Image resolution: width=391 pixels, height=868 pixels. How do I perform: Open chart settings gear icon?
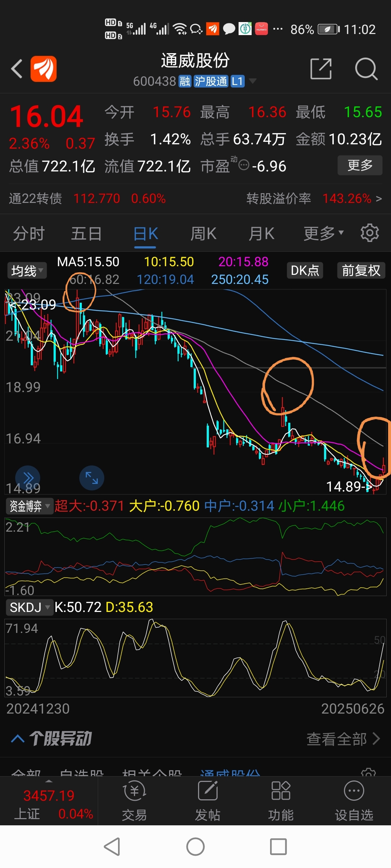click(370, 233)
